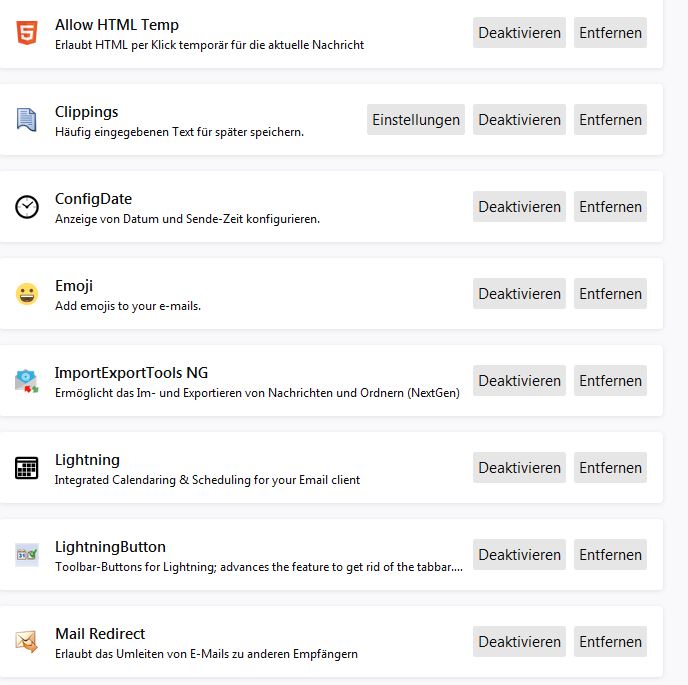688x685 pixels.
Task: Deactivate the Mail Redirect add-on
Action: 519,642
